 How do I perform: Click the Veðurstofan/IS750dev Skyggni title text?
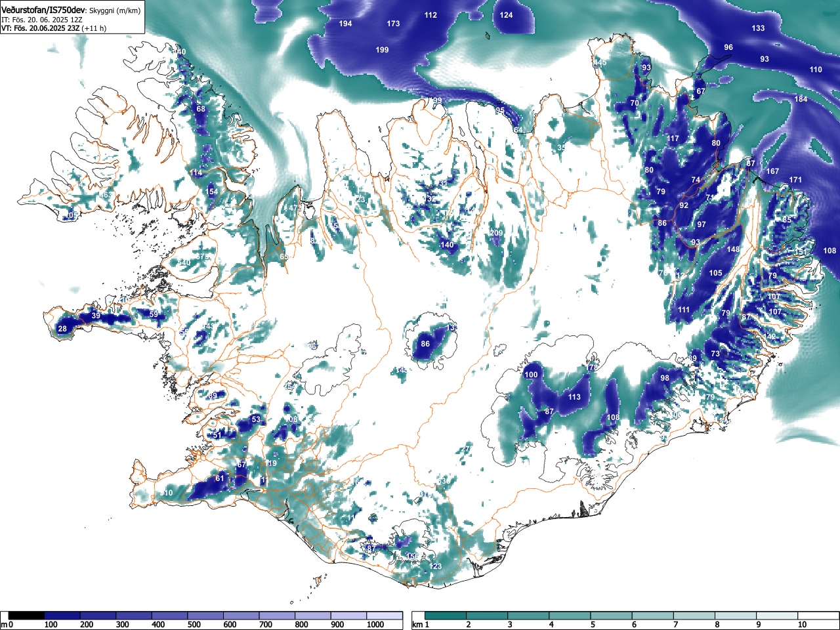pos(70,10)
